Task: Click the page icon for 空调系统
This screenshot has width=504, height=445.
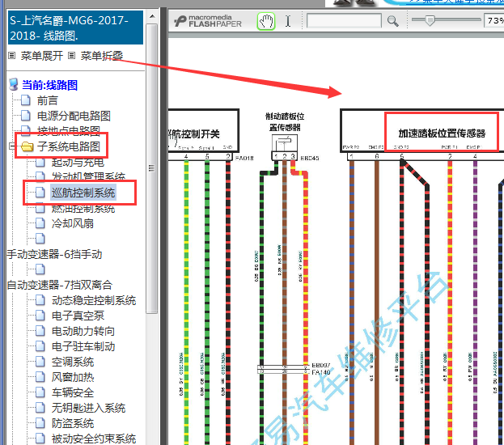Action: (40, 362)
